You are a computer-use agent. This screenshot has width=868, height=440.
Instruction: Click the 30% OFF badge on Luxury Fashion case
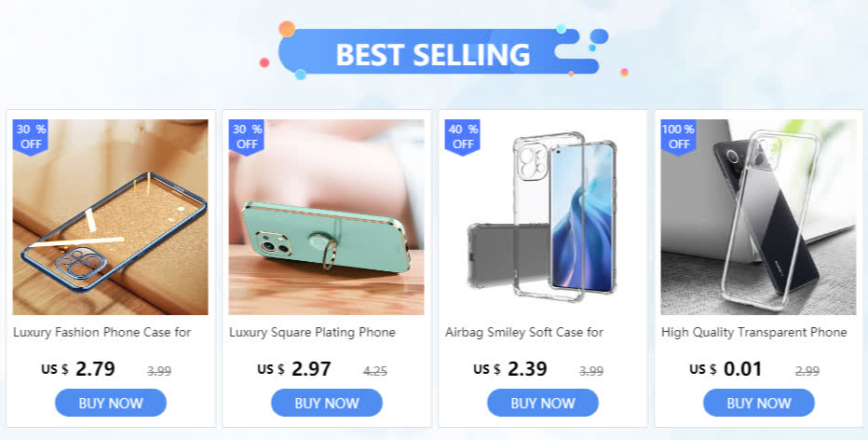31,137
